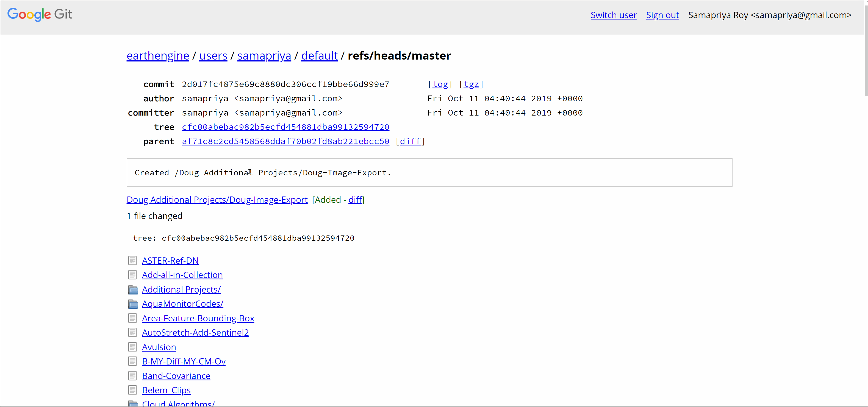Click the commit message 'Created /Doug Additional Projects' text

(263, 173)
